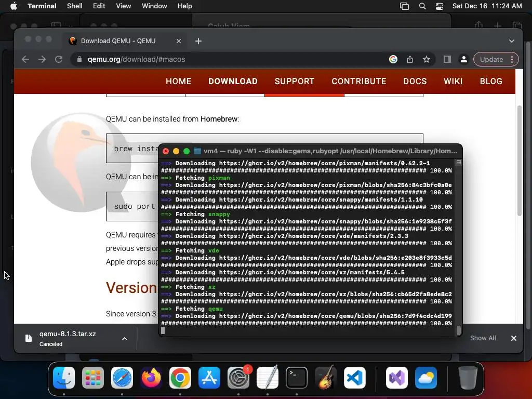The width and height of the screenshot is (532, 399).
Task: Open the Window menu
Action: (x=154, y=6)
